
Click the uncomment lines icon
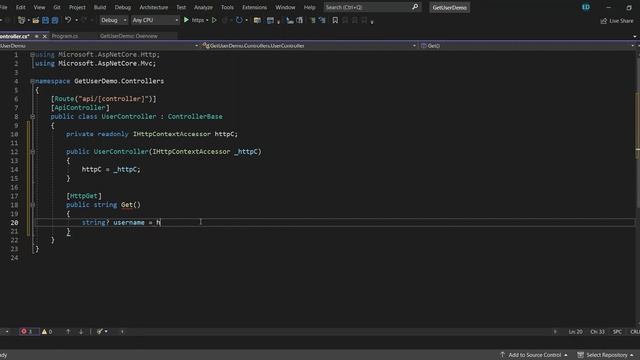[x=322, y=20]
